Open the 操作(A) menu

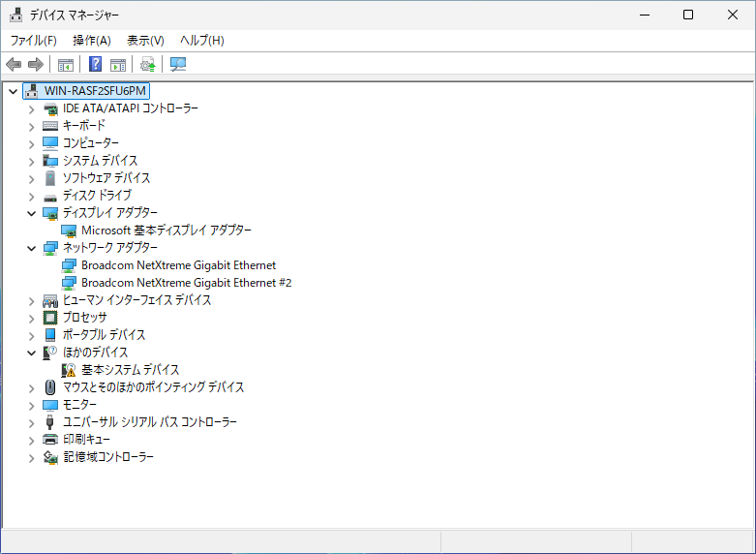[91, 40]
